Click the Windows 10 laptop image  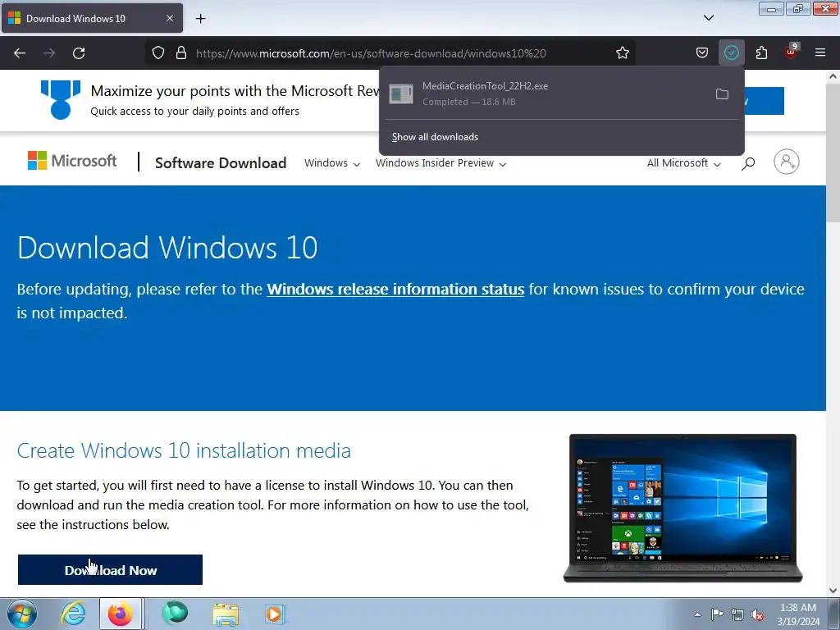coord(682,508)
